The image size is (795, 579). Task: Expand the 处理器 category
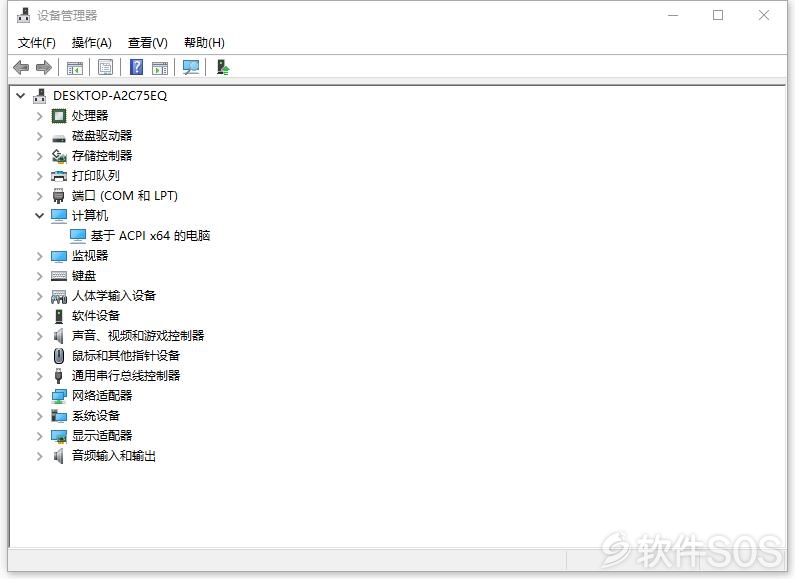coord(40,116)
